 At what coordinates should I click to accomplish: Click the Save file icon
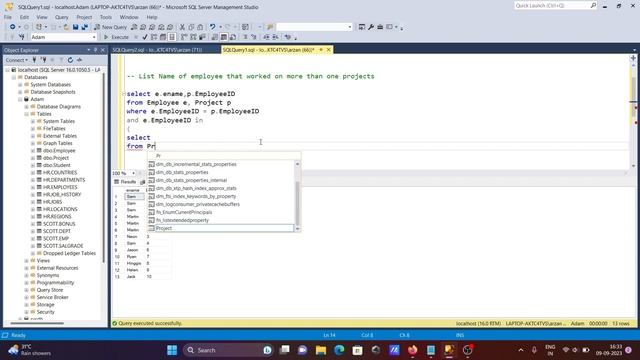(x=76, y=27)
